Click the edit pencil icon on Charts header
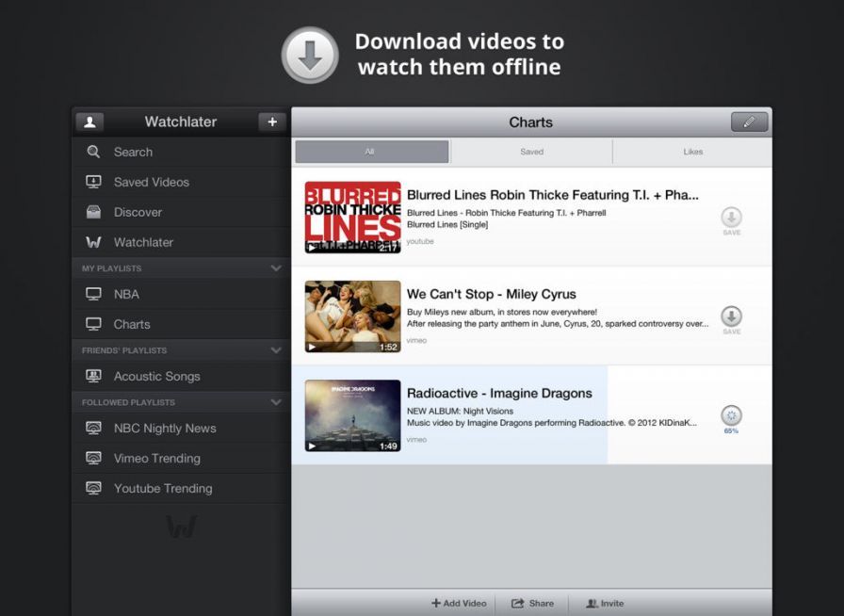The height and width of the screenshot is (616, 844). pos(749,122)
